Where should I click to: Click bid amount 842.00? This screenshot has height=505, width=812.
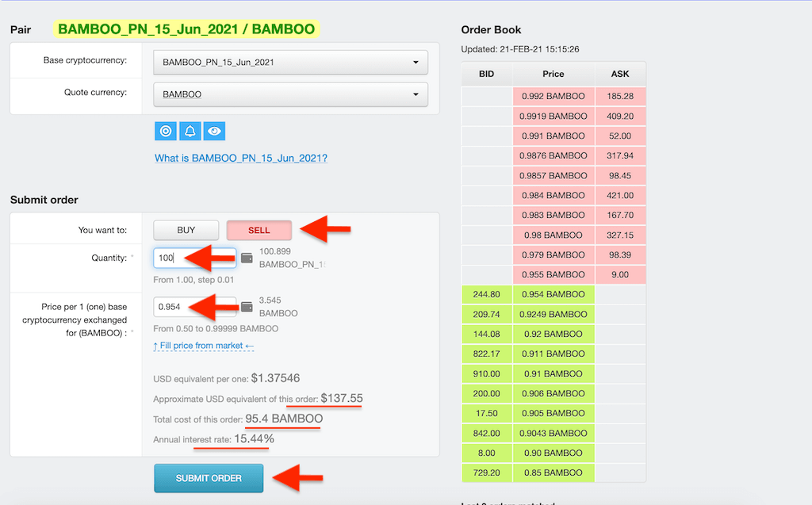pyautogui.click(x=486, y=433)
